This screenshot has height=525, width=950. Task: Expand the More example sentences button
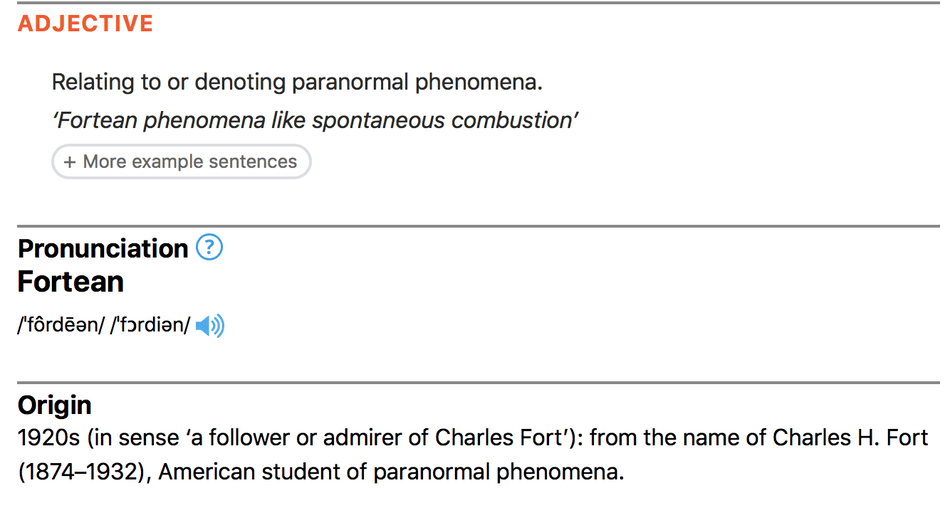181,162
